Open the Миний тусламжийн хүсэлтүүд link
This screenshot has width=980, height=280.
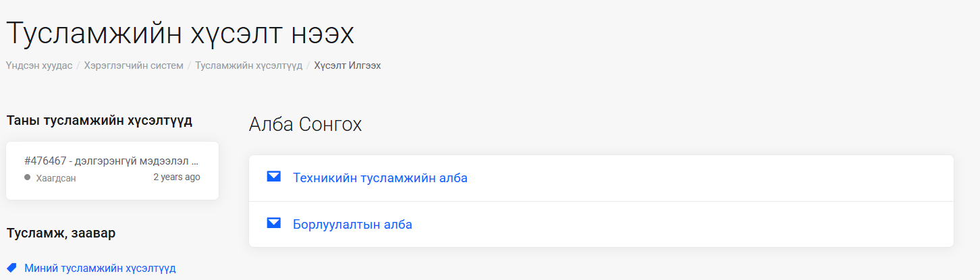coord(100,268)
